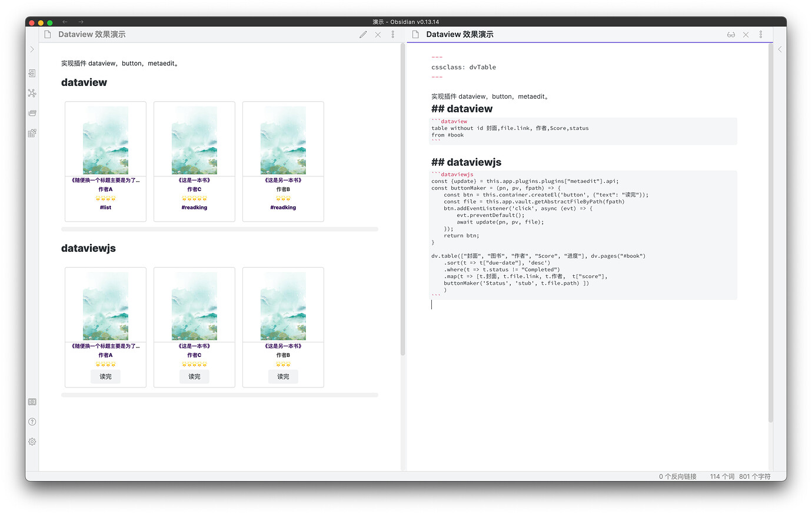The height and width of the screenshot is (514, 812).
Task: Click the book cover thumbnail of 《这是一本书》
Action: pyautogui.click(x=194, y=139)
